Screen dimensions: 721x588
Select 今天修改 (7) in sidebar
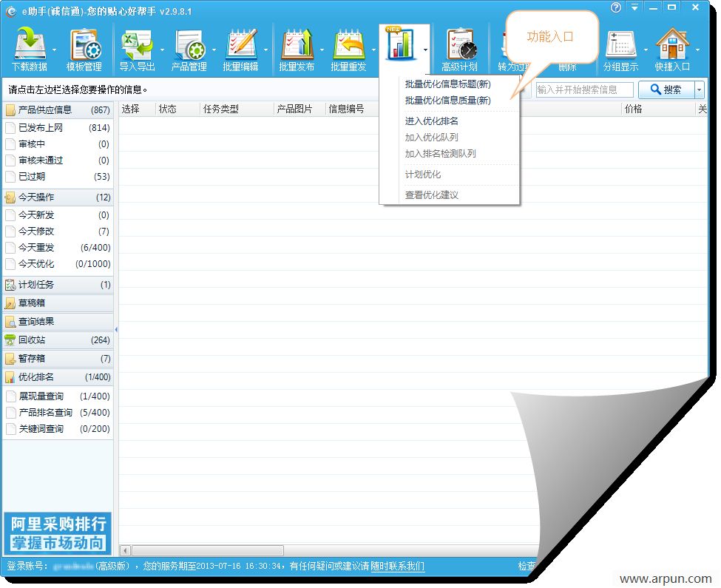tap(58, 232)
